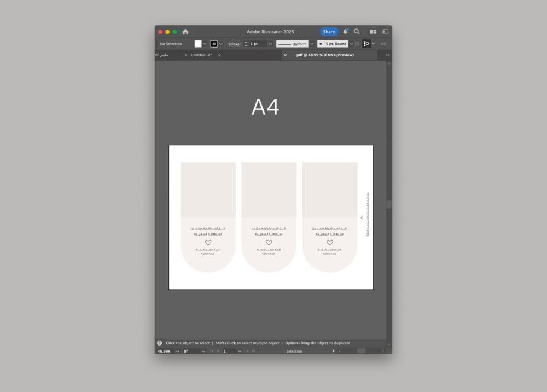Open the fill color swatch

tap(198, 44)
